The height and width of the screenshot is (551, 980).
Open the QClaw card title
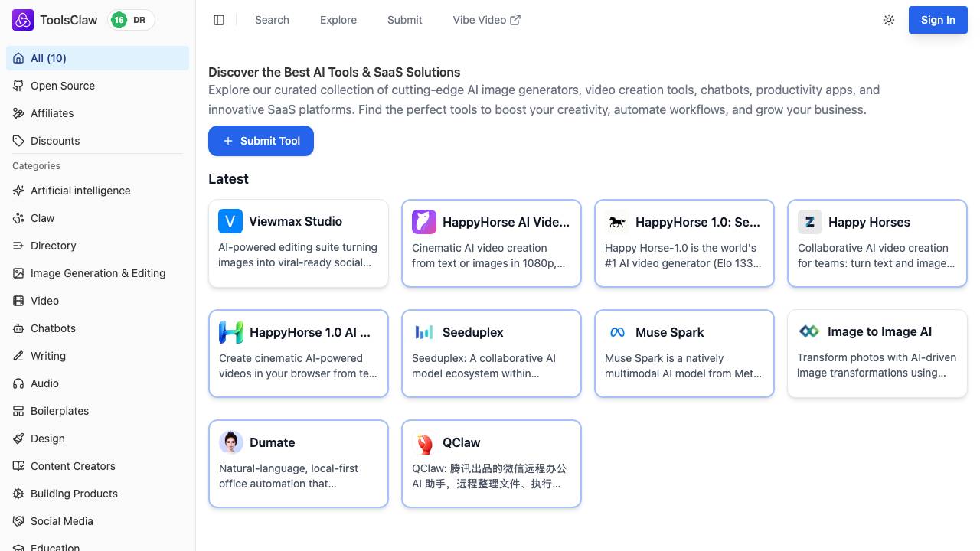462,442
